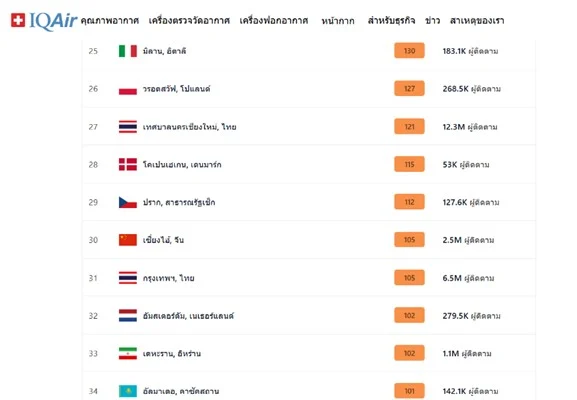The width and height of the screenshot is (577, 400).
Task: Click the IQAir logo
Action: pyautogui.click(x=44, y=21)
